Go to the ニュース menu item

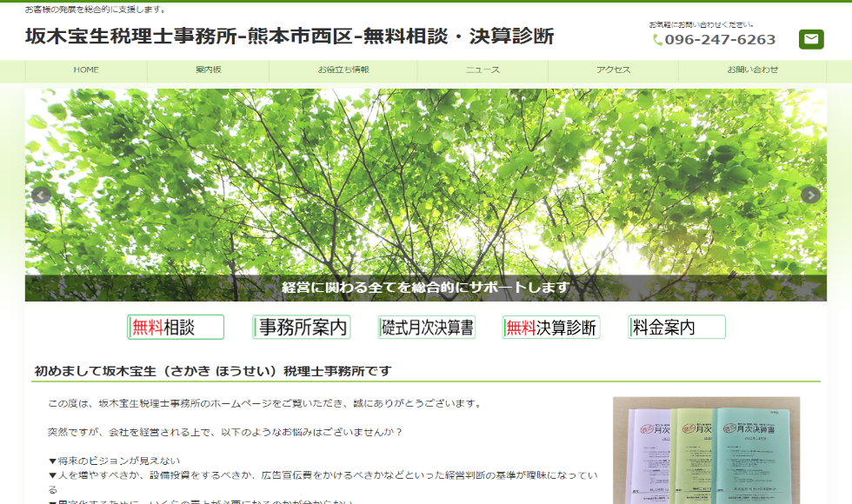tap(483, 70)
